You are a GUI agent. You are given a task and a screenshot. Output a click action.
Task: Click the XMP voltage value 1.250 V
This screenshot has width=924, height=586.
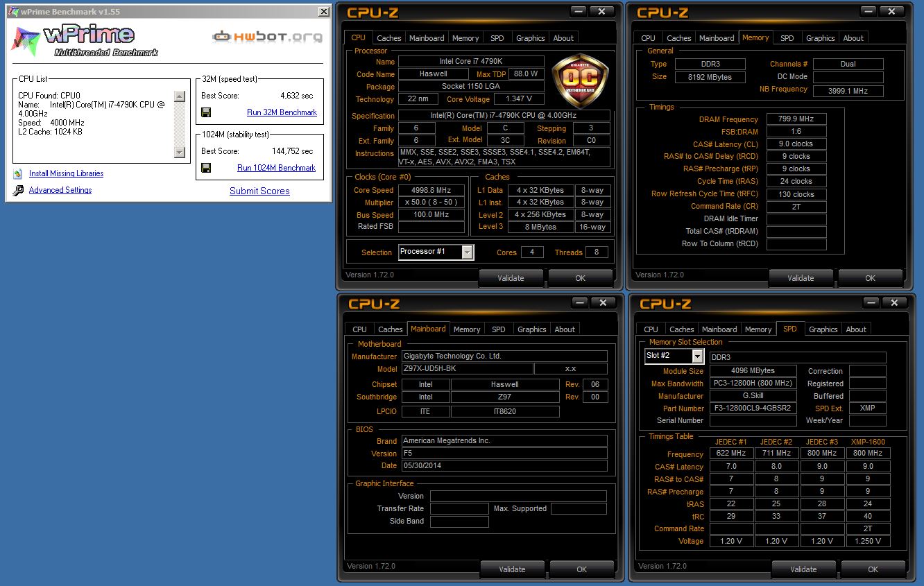pyautogui.click(x=867, y=541)
